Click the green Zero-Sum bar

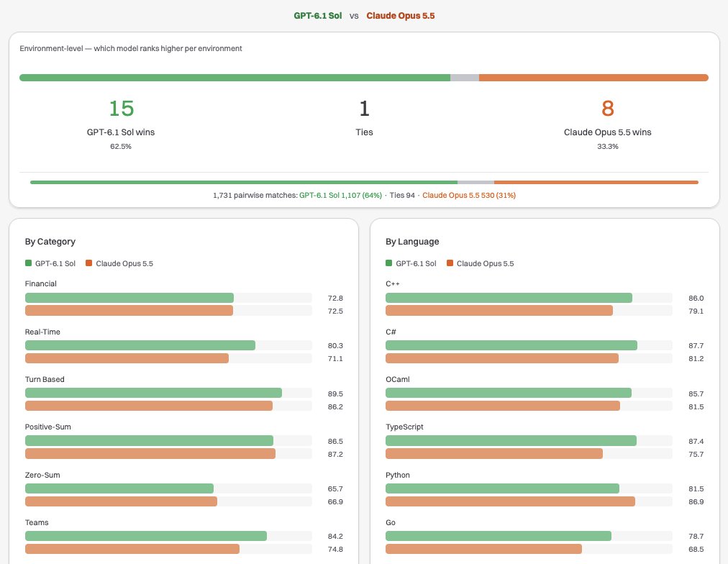[x=119, y=488]
